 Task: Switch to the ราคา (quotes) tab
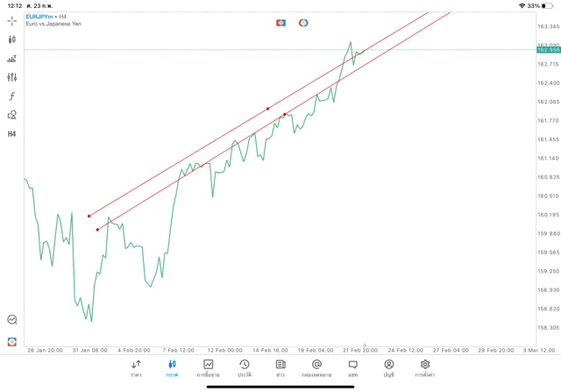[x=136, y=367]
